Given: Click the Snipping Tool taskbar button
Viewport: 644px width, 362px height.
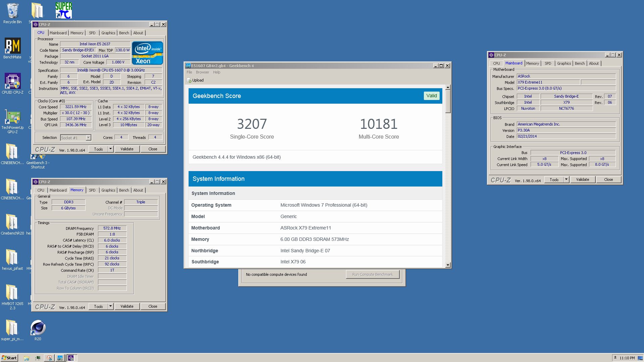Looking at the screenshot, I should 49,358.
